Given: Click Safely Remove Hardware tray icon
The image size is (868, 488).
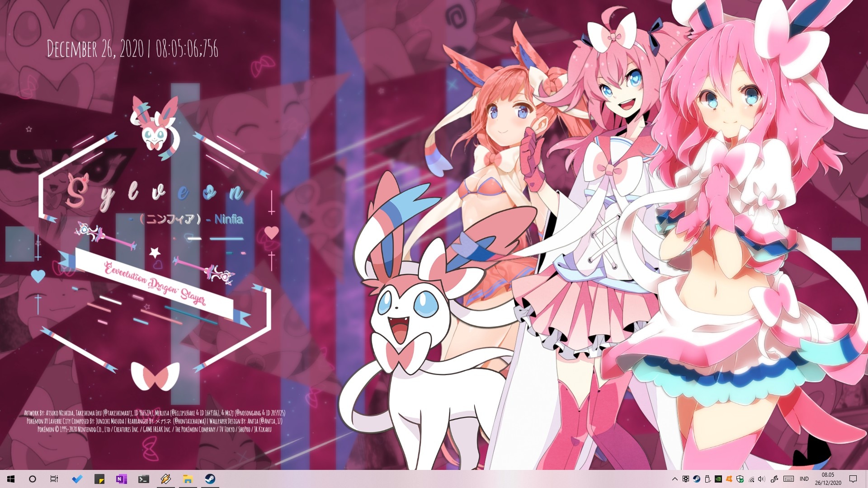Looking at the screenshot, I should [708, 479].
